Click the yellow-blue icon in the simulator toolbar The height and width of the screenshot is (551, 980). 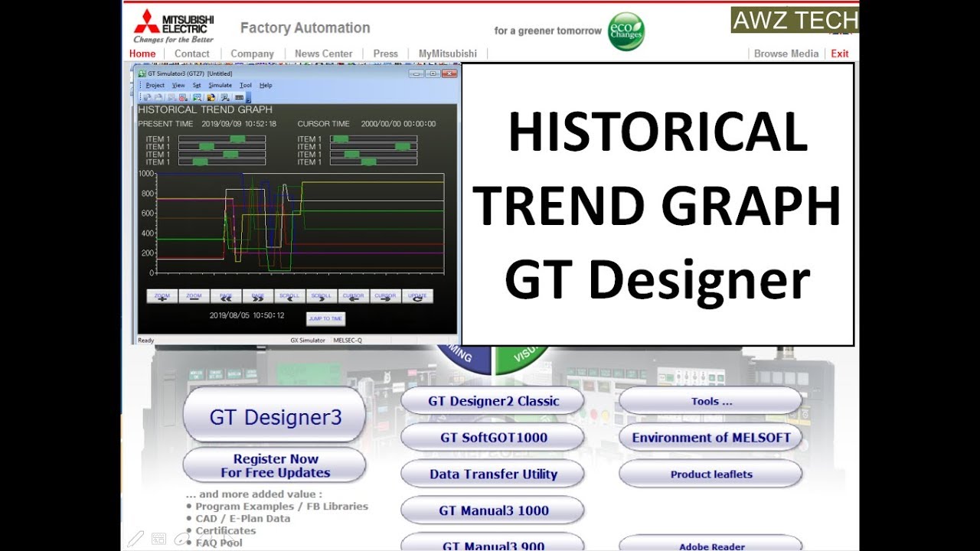[211, 97]
